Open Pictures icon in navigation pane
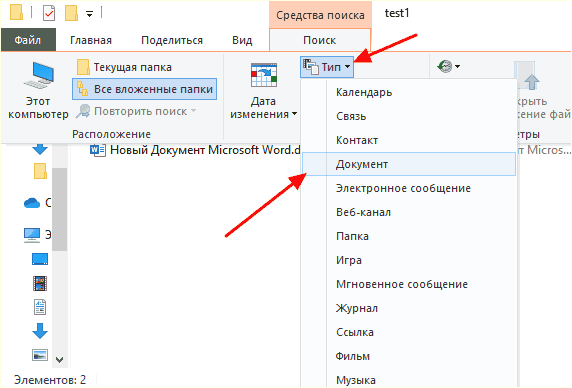 pyautogui.click(x=40, y=355)
